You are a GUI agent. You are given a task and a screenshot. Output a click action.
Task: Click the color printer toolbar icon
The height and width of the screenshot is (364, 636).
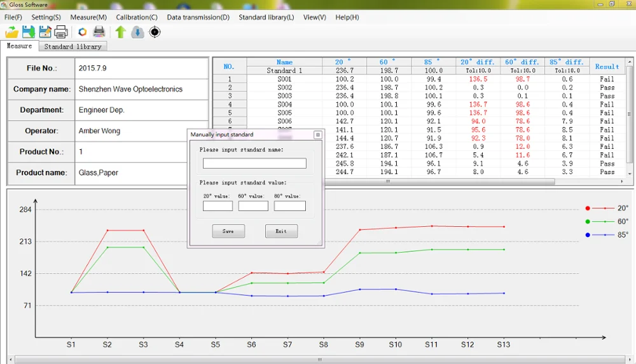point(99,32)
